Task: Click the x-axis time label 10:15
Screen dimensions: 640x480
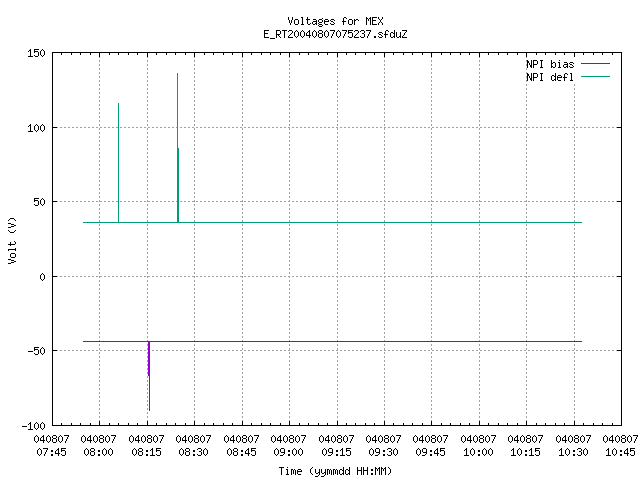Action: tap(525, 452)
